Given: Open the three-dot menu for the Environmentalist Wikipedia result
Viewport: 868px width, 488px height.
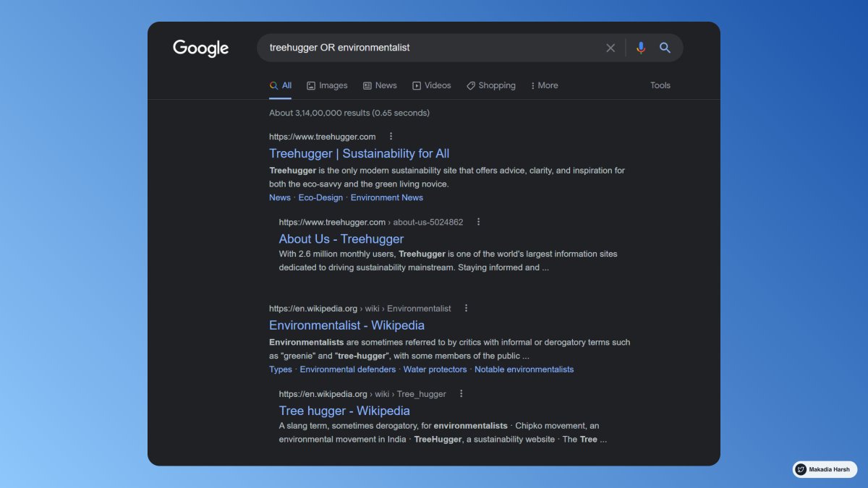Looking at the screenshot, I should pos(466,308).
